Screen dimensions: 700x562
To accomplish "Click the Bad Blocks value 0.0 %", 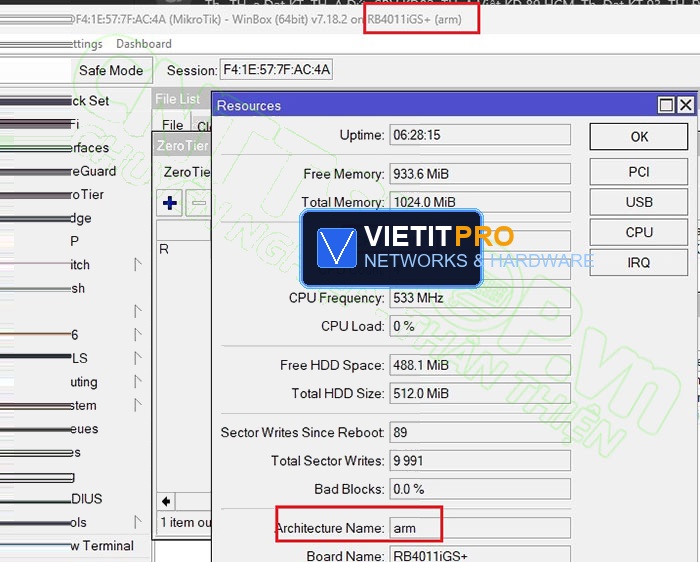I will click(x=480, y=489).
